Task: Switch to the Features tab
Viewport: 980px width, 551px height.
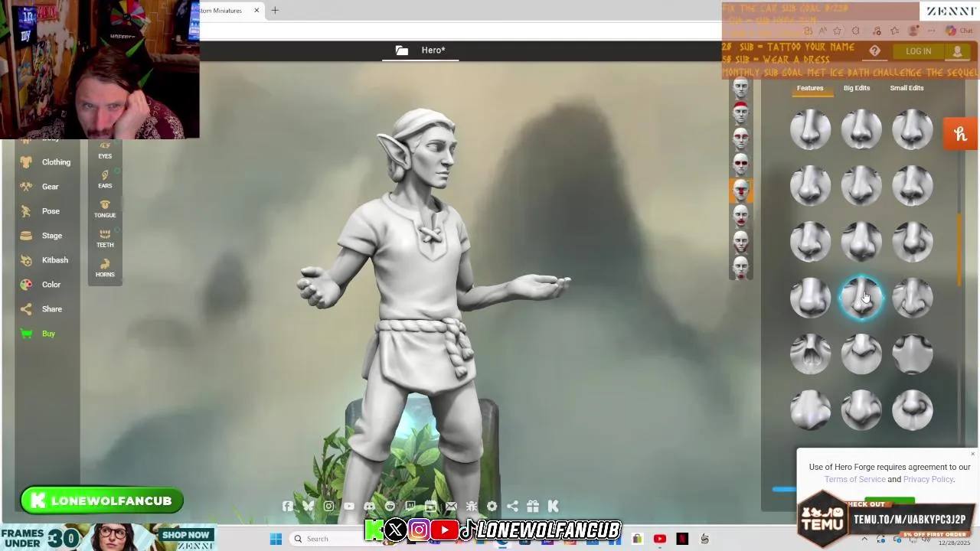Action: pyautogui.click(x=810, y=88)
